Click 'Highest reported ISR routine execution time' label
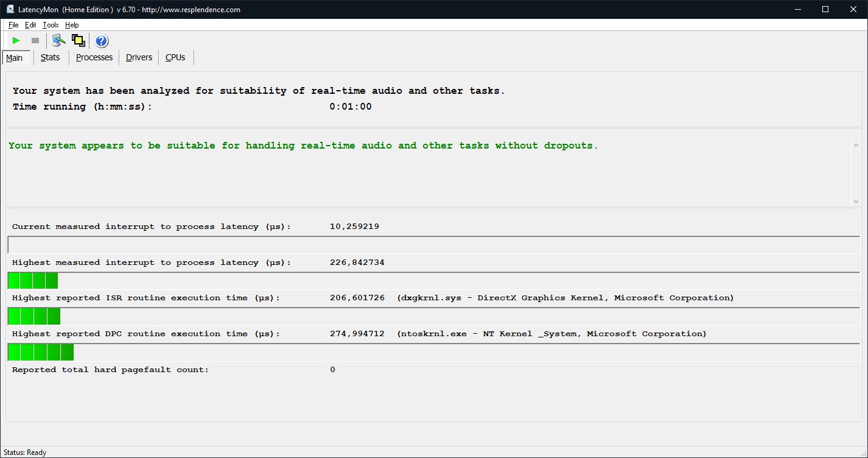Image resolution: width=868 pixels, height=458 pixels. [x=146, y=298]
